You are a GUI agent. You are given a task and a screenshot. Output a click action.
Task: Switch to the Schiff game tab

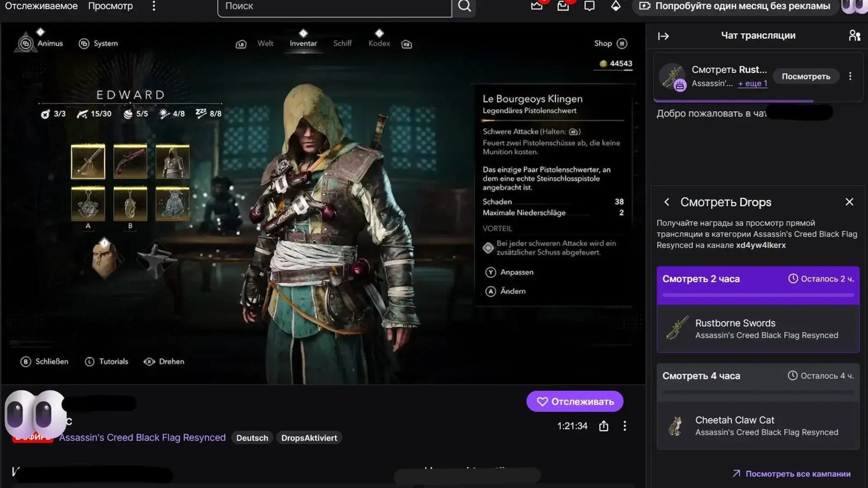[342, 43]
